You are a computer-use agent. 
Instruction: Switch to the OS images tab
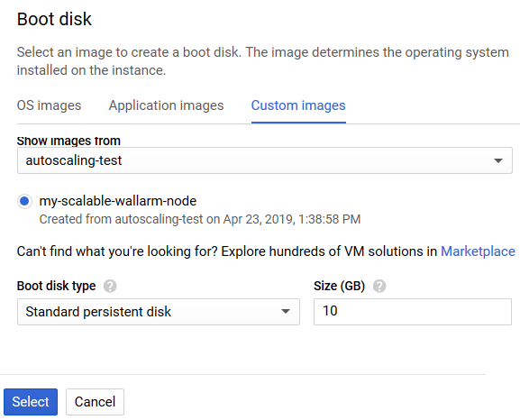(x=49, y=105)
